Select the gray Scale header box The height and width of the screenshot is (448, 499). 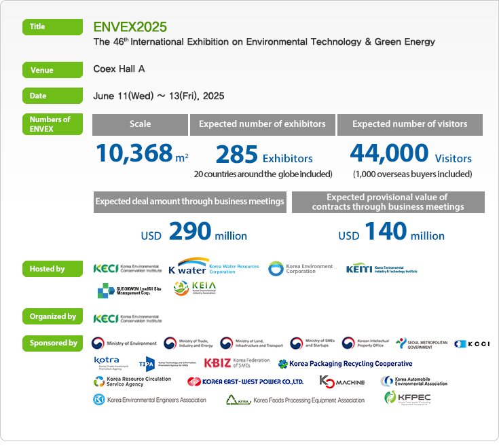(x=140, y=124)
